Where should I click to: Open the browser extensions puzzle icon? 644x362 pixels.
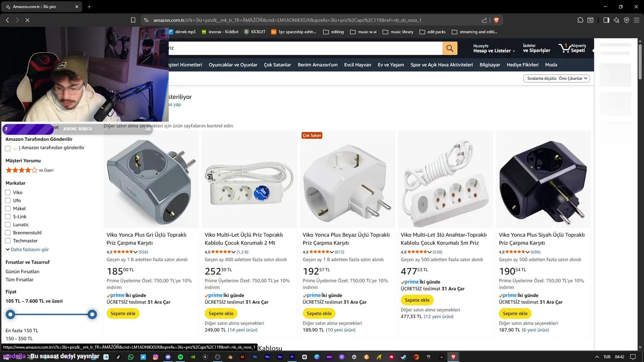coord(580,20)
